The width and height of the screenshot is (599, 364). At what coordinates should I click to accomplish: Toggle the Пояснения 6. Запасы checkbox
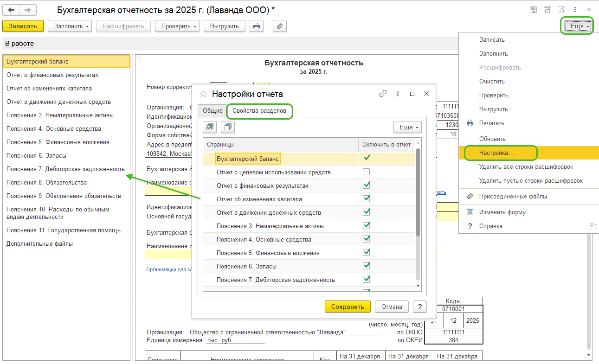pos(367,266)
